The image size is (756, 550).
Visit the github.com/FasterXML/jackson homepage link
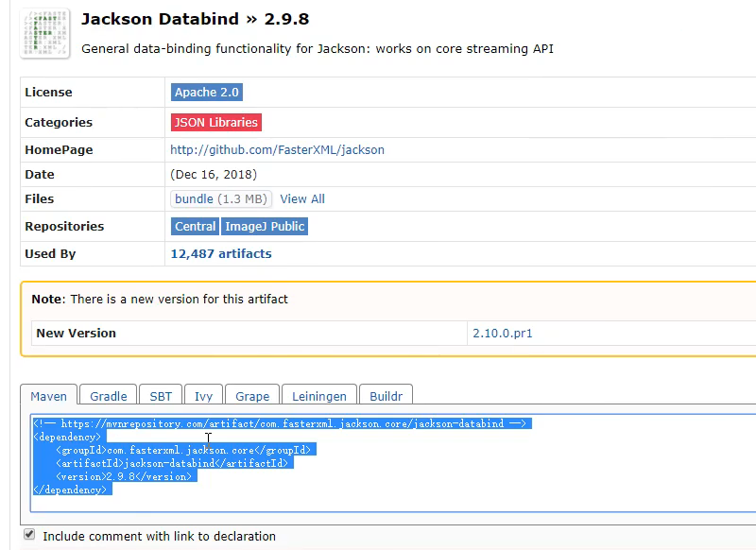tap(277, 150)
